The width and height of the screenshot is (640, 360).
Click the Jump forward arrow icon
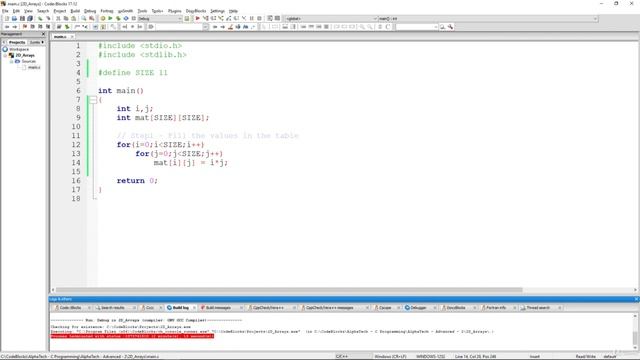click(15, 27)
